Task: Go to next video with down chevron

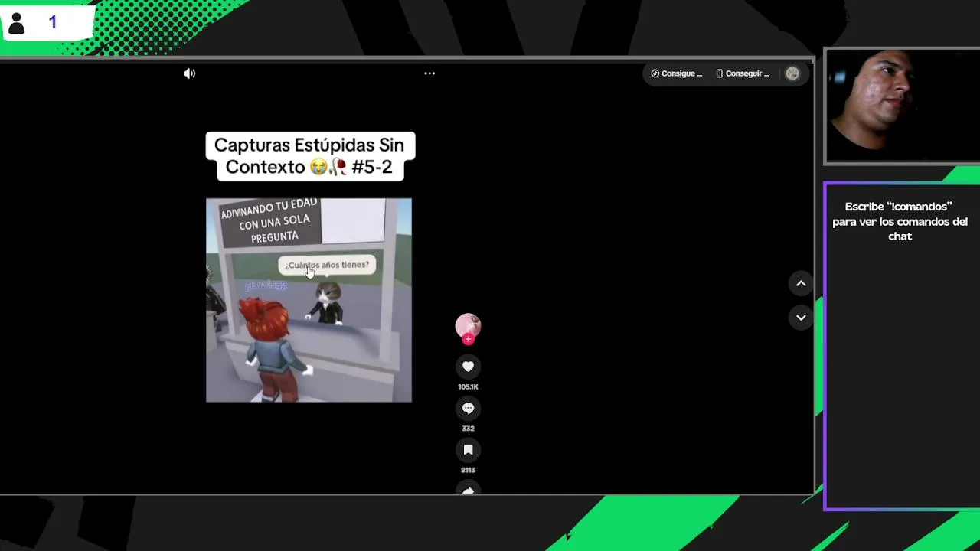Action: (x=801, y=318)
